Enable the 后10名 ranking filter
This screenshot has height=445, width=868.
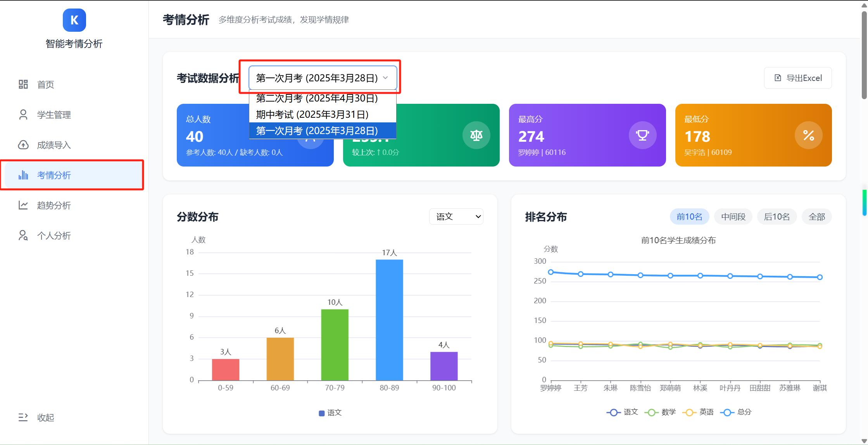777,216
